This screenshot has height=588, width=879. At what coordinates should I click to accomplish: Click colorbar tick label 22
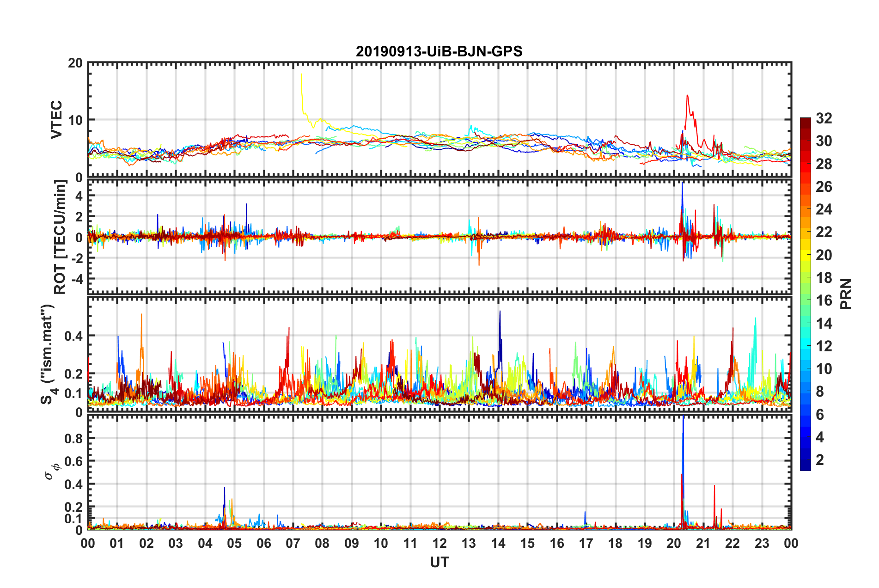pyautogui.click(x=824, y=232)
